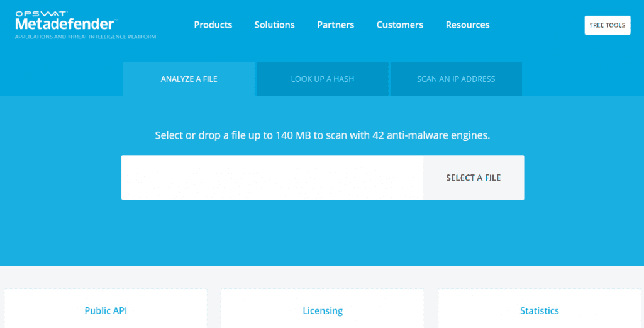Click the 'Select or drop a file' instruction text
The width and height of the screenshot is (644, 328).
click(323, 135)
